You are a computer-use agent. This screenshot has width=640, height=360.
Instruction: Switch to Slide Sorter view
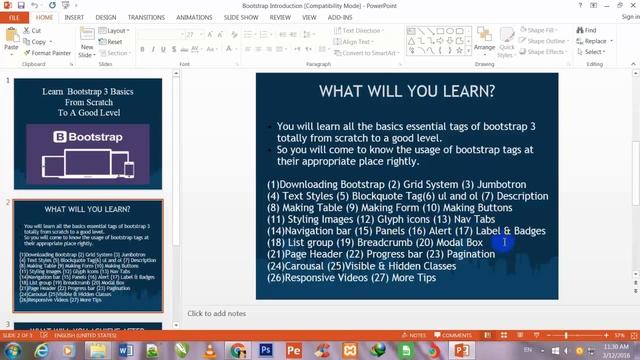[x=504, y=335]
